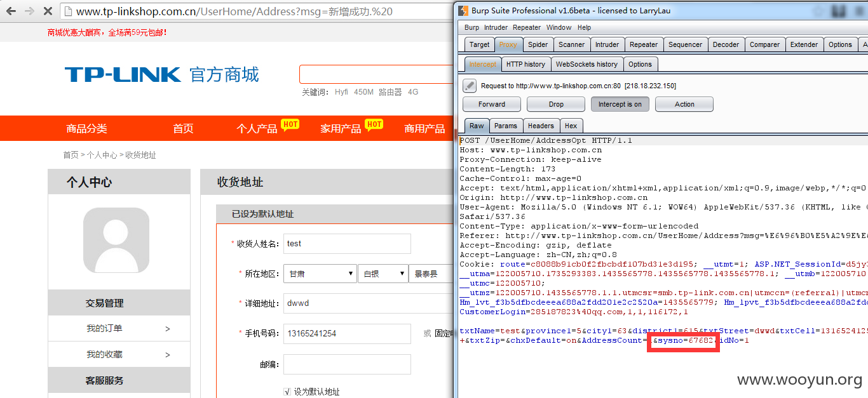The width and height of the screenshot is (868, 398).
Task: Switch to the Scanner tab
Action: point(571,44)
